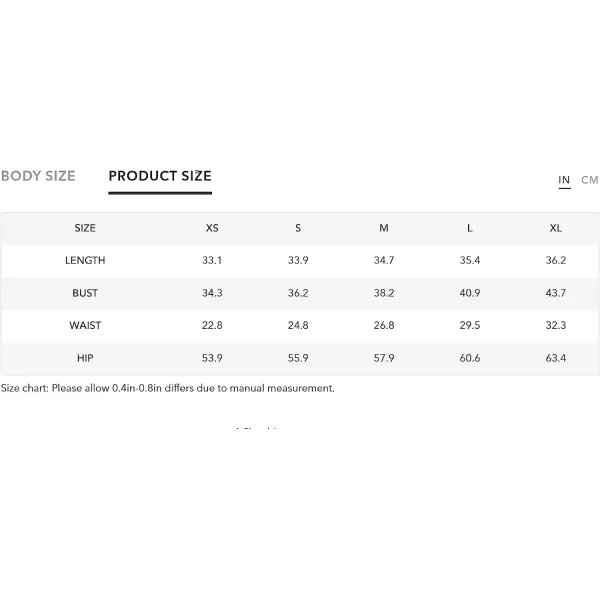The width and height of the screenshot is (600, 600).
Task: Click the L hip value 60.6
Action: 470,358
